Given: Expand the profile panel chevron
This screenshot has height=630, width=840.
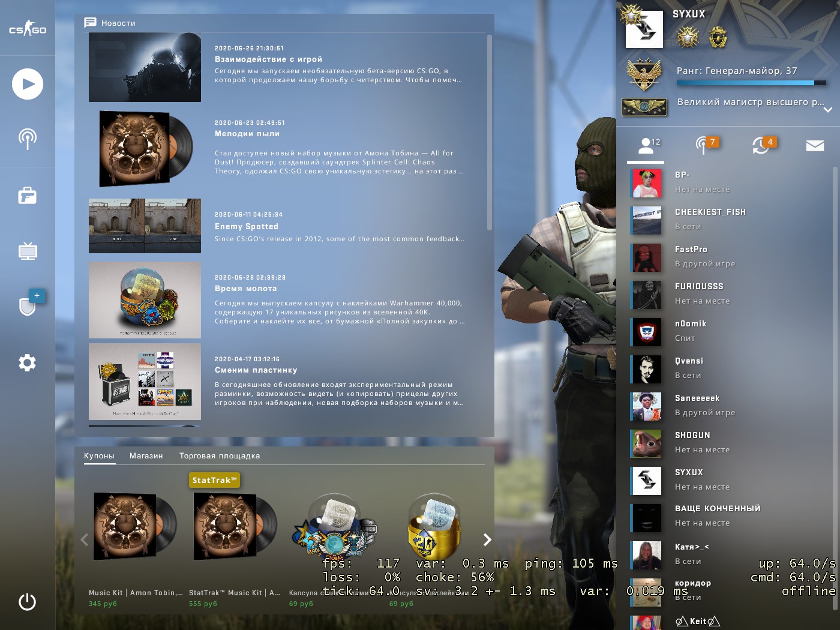Looking at the screenshot, I should coord(828,110).
